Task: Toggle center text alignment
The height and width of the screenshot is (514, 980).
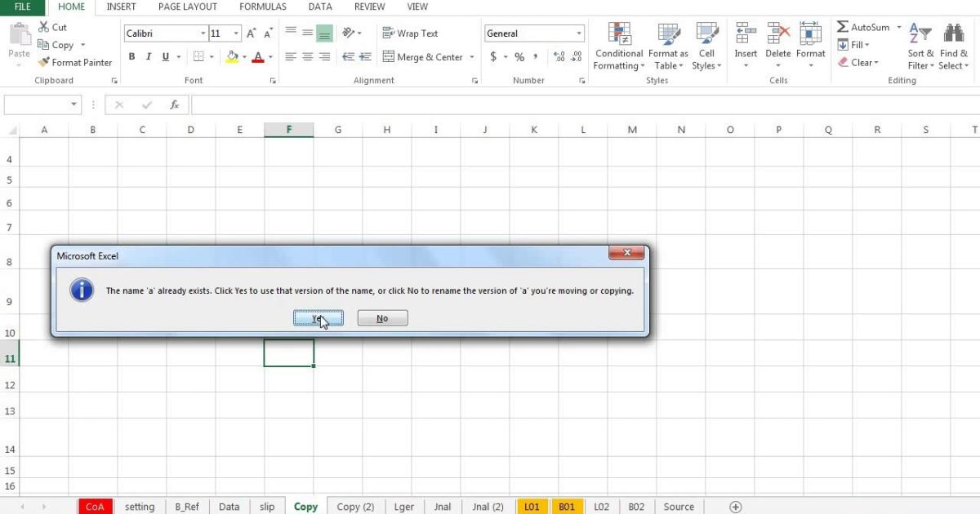Action: click(306, 56)
